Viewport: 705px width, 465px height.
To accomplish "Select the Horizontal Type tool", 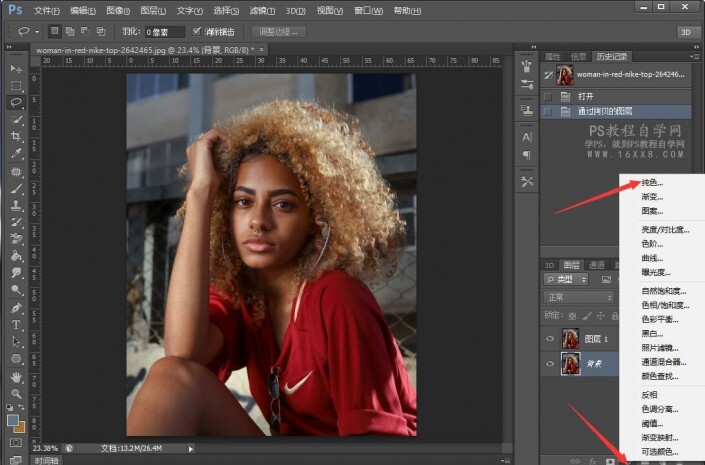I will 16,325.
